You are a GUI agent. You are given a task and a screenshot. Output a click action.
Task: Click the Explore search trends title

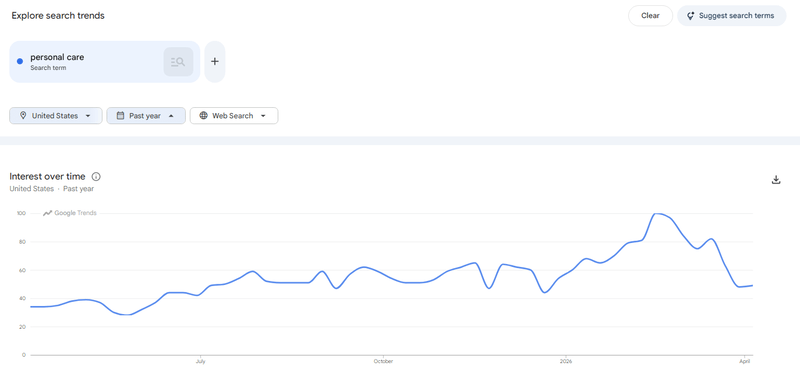click(x=58, y=16)
